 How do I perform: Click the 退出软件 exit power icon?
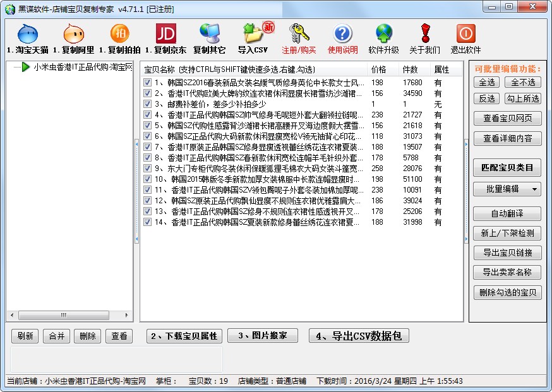coord(465,34)
